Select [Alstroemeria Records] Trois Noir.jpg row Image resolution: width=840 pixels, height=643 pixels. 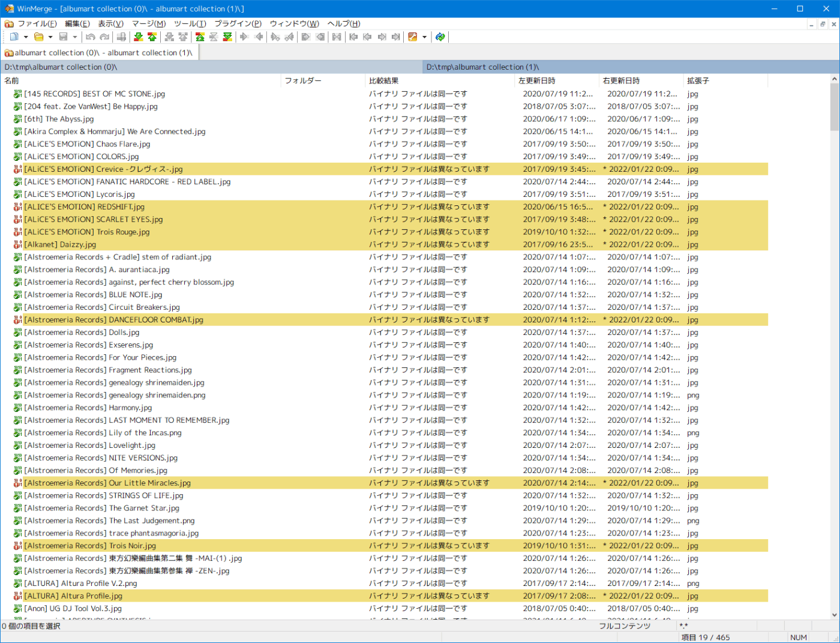pyautogui.click(x=384, y=546)
